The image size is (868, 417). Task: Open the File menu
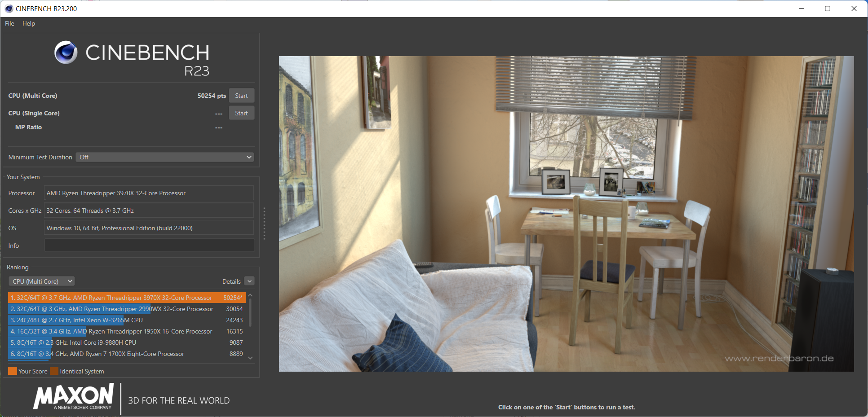(9, 23)
